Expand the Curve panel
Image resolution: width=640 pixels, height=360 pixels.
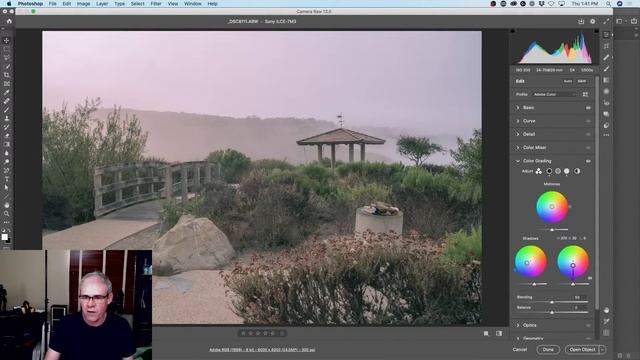(518, 121)
